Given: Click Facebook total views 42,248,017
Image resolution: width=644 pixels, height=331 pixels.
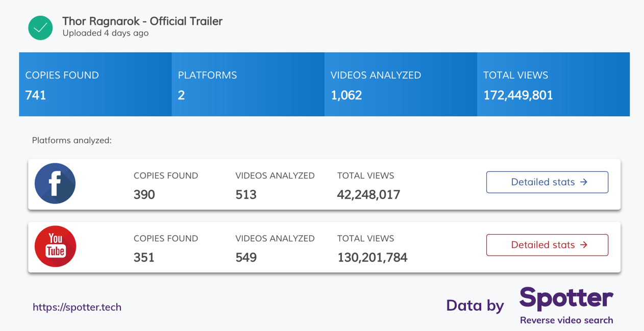Looking at the screenshot, I should (368, 194).
